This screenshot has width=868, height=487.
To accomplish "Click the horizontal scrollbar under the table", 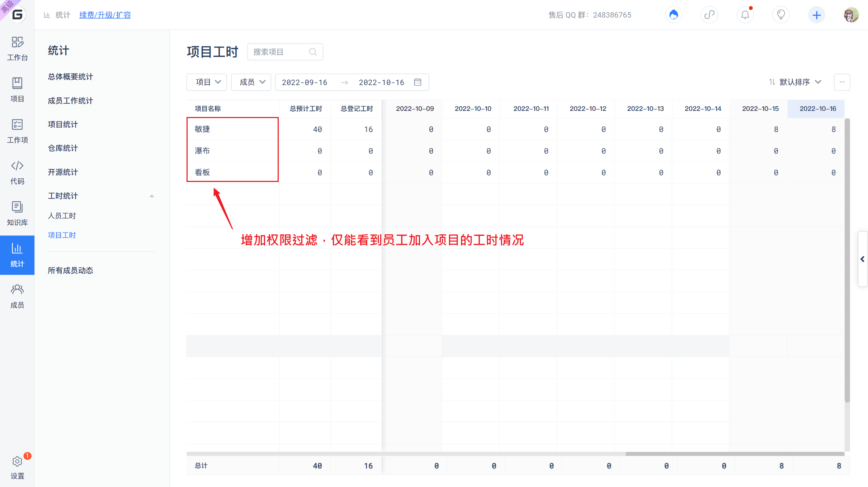I will [x=735, y=454].
